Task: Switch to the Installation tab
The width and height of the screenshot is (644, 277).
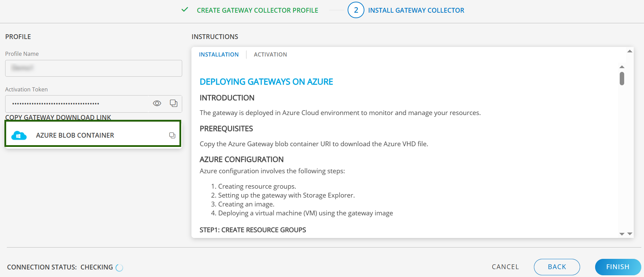Action: click(x=219, y=54)
